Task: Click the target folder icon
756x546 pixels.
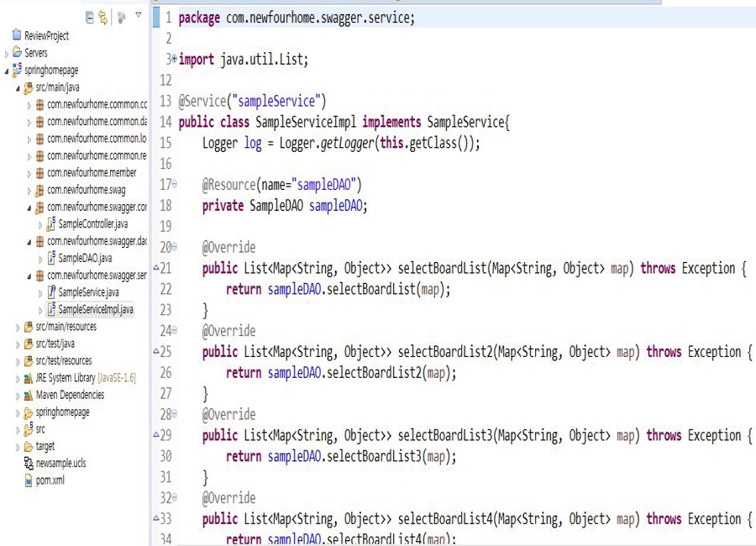Action: click(29, 446)
